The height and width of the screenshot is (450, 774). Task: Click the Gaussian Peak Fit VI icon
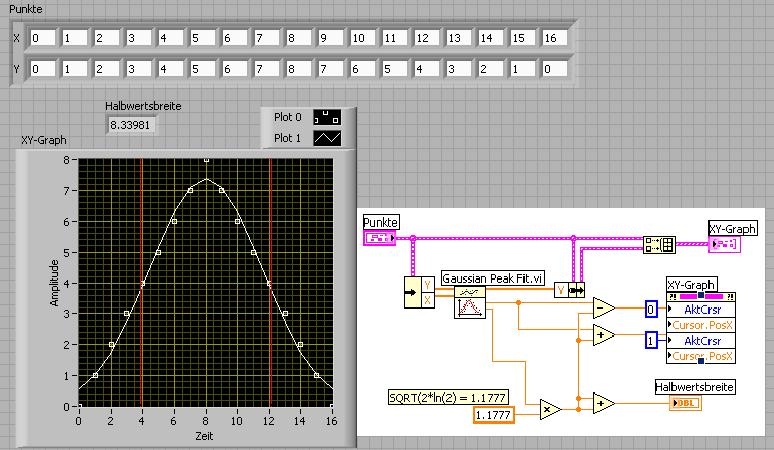click(x=469, y=302)
